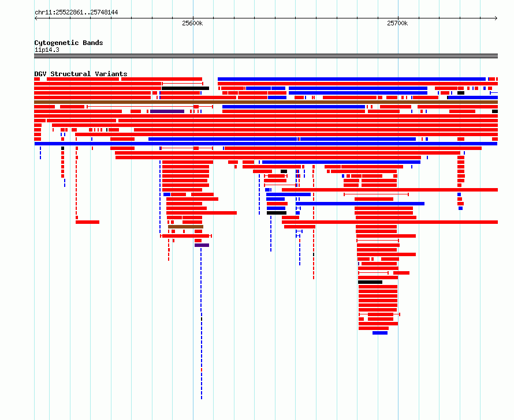The height and width of the screenshot is (420, 514).
Task: Open the DGV Structural Variants track title
Action: [x=81, y=74]
